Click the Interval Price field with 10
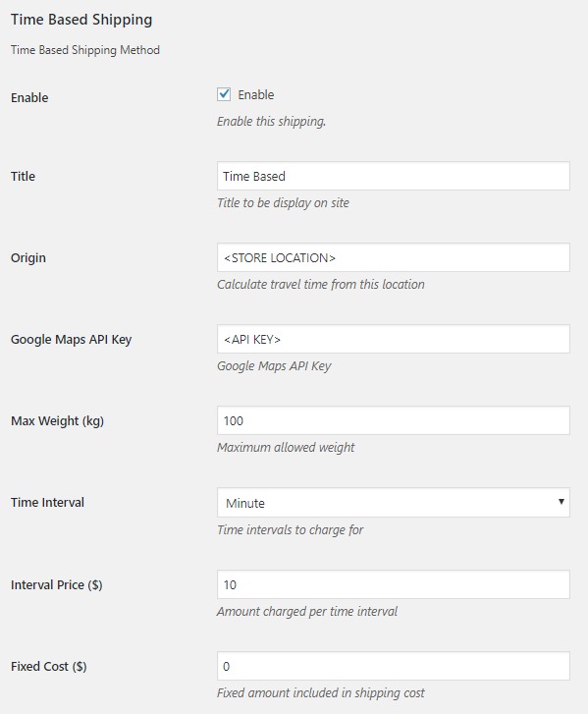The height and width of the screenshot is (714, 588). pyautogui.click(x=394, y=584)
